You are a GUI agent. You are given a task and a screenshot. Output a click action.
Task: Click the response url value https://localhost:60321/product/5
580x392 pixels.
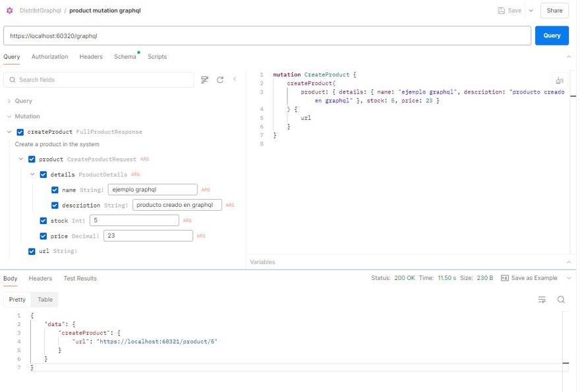tap(157, 341)
